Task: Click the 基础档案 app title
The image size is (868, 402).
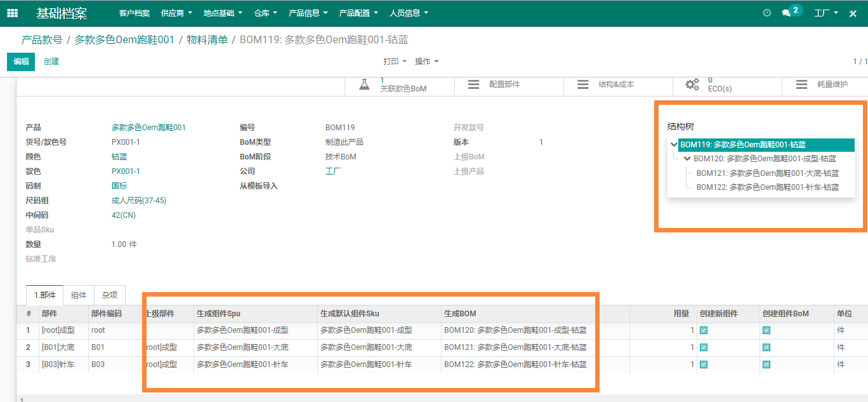Action: (62, 13)
